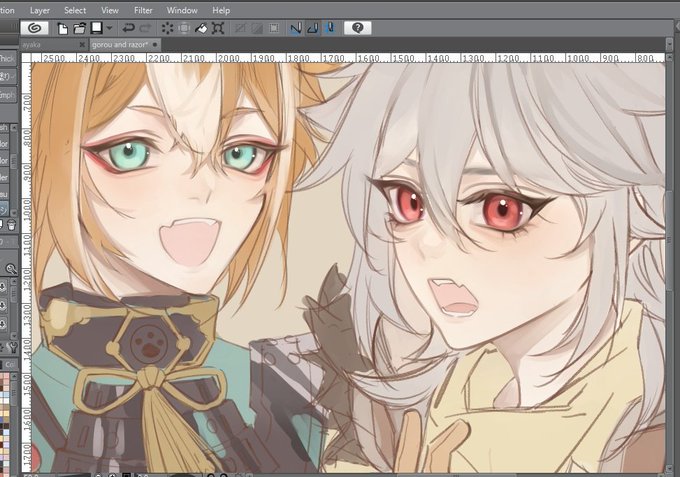Click the Clear Outside Selection icon

184,29
